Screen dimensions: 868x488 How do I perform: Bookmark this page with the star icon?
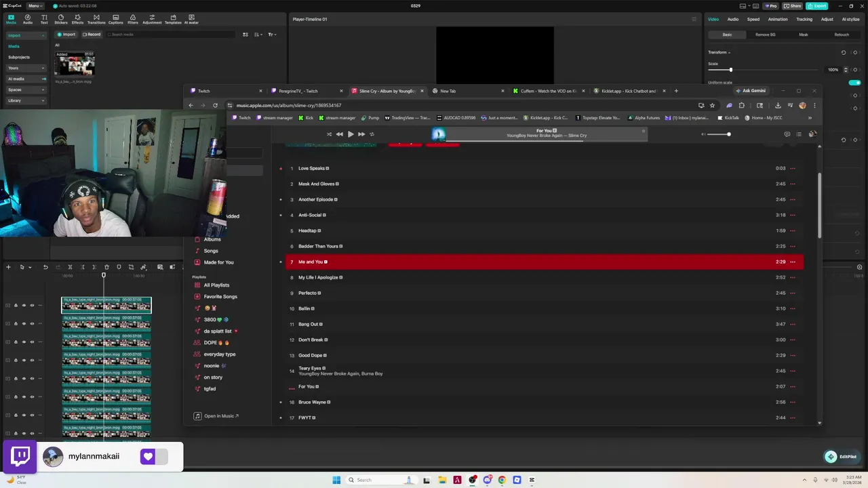tap(712, 105)
